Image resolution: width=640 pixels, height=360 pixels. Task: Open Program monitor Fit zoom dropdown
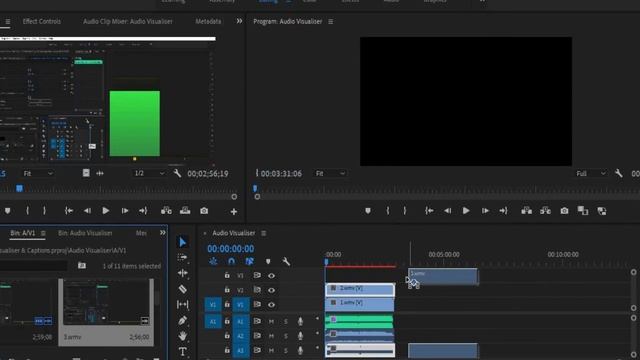coord(330,173)
